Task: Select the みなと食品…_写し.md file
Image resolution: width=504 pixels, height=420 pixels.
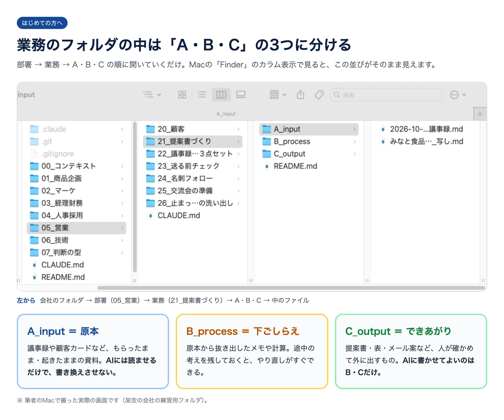Action: tap(425, 142)
